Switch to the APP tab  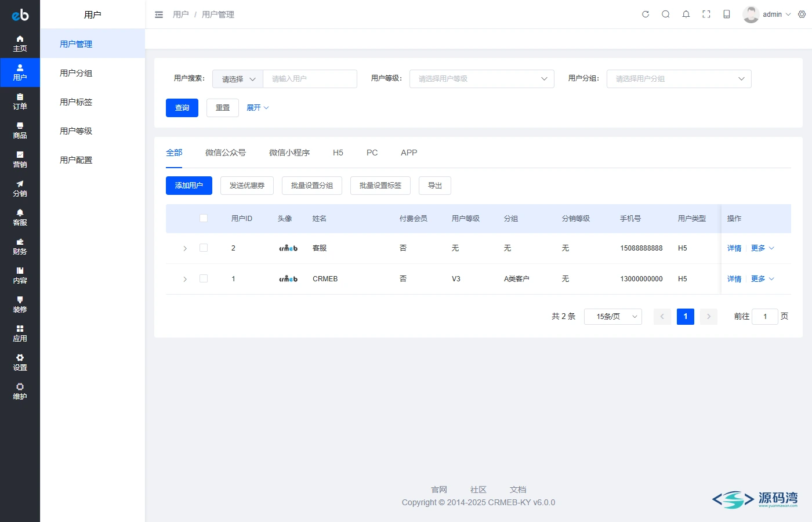point(409,153)
